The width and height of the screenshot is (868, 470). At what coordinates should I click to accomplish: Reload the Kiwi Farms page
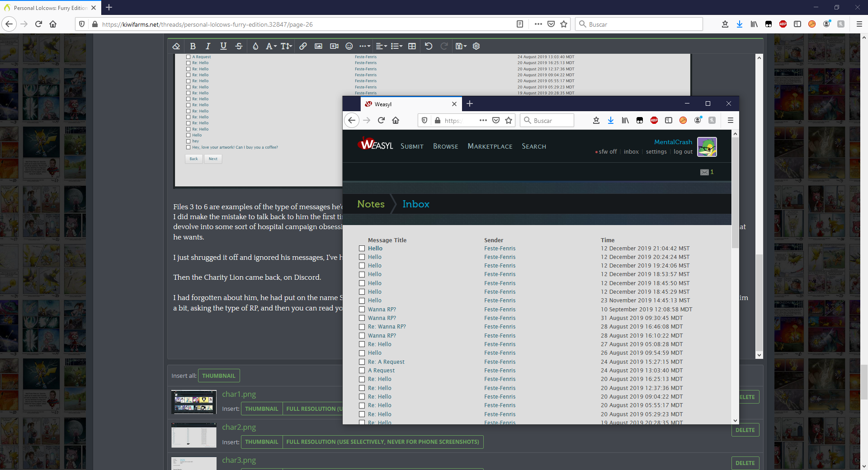(x=38, y=24)
